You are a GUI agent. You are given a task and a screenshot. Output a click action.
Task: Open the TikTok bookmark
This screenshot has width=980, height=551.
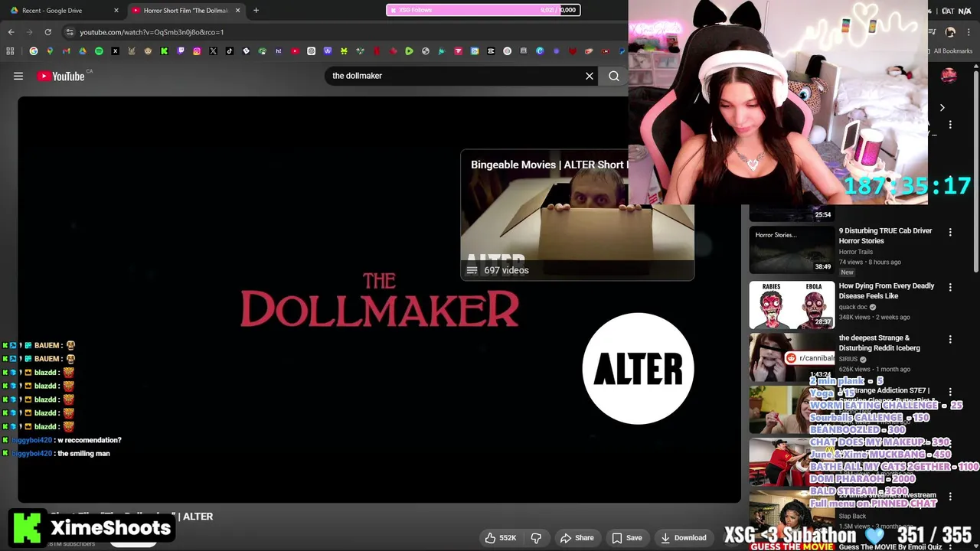230,51
